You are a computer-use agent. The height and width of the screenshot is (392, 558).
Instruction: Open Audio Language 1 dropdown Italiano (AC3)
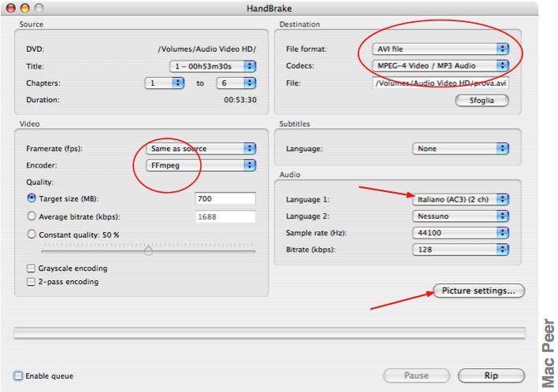point(460,199)
